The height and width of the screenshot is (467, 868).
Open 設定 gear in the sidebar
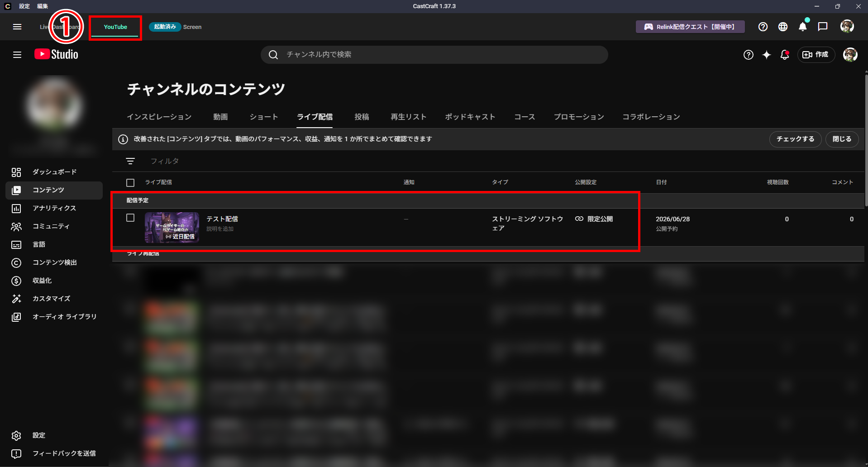tap(54, 435)
